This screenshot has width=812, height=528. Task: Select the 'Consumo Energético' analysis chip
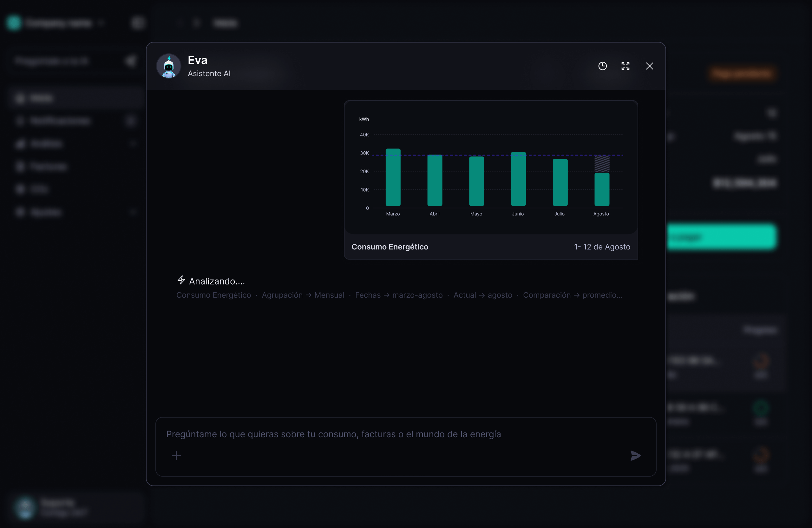(x=213, y=295)
